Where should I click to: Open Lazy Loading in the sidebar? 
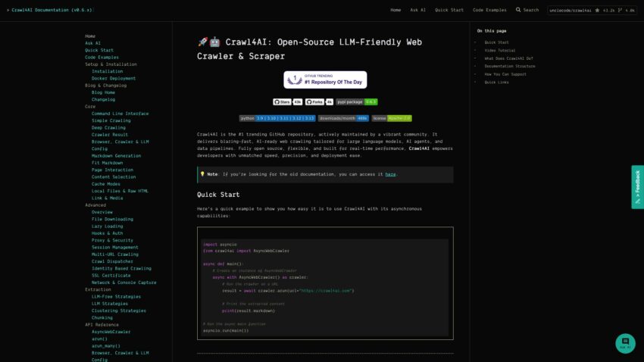(x=107, y=226)
